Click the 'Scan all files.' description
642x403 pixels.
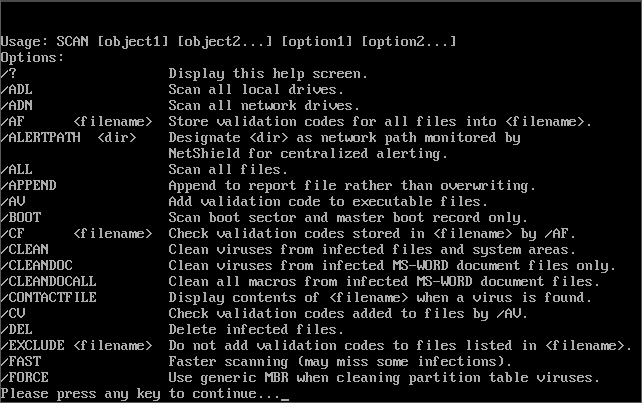pyautogui.click(x=228, y=170)
